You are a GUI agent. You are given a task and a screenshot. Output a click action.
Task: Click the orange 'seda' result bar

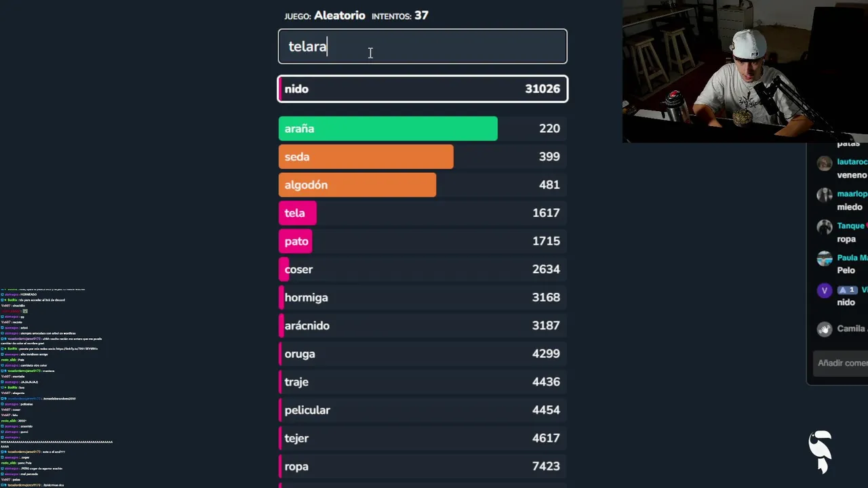[366, 157]
